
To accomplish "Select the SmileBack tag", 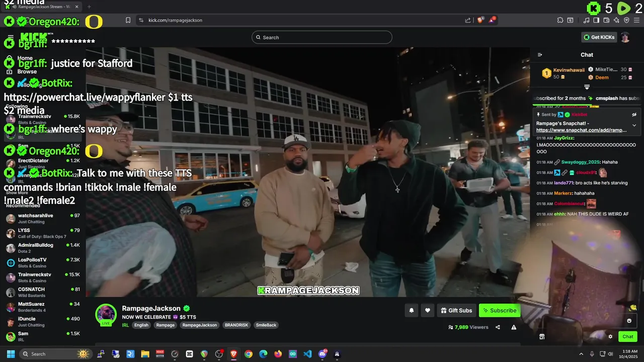I will (x=266, y=325).
